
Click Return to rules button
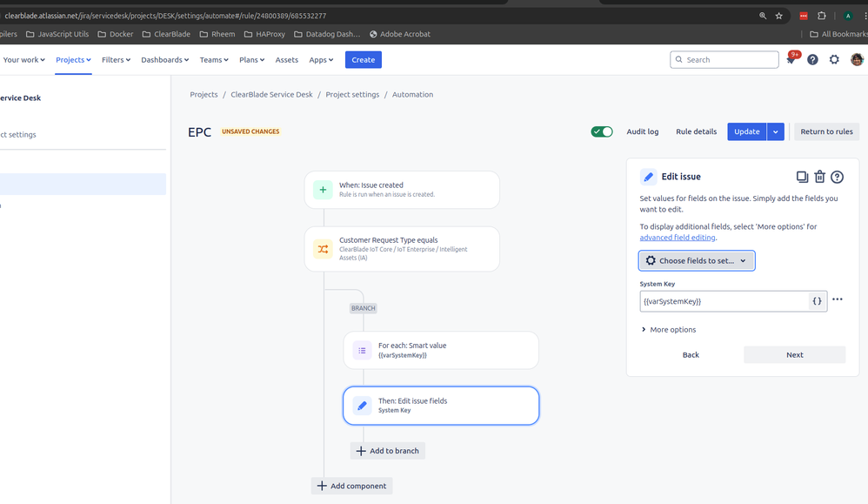[826, 131]
